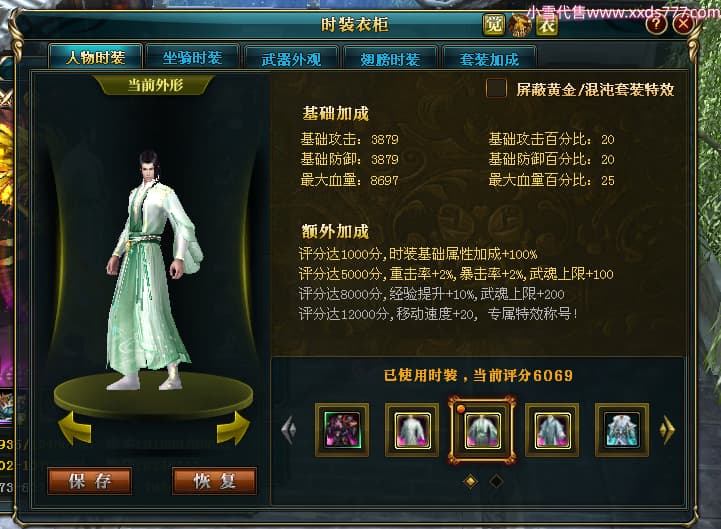
Task: Switch to 坐骑时装 tab
Action: 192,58
